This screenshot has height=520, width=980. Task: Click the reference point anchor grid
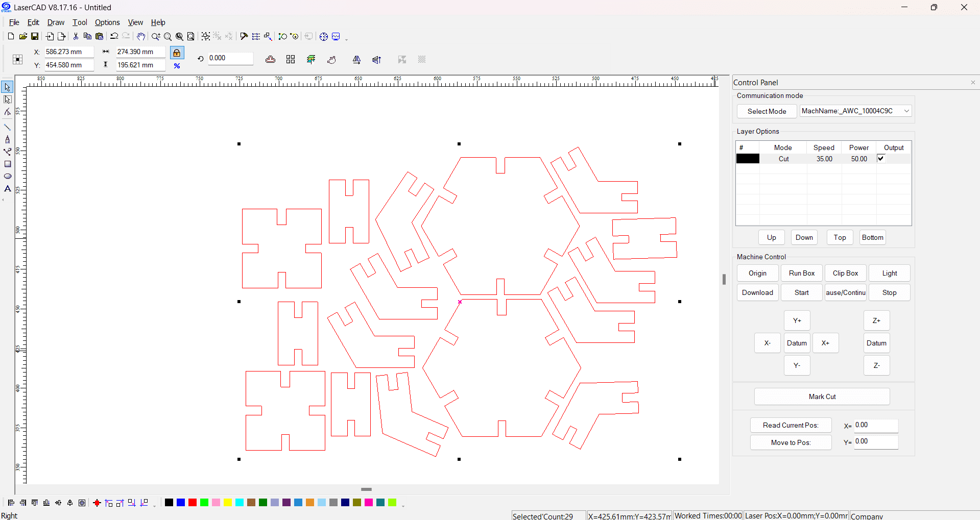click(17, 59)
